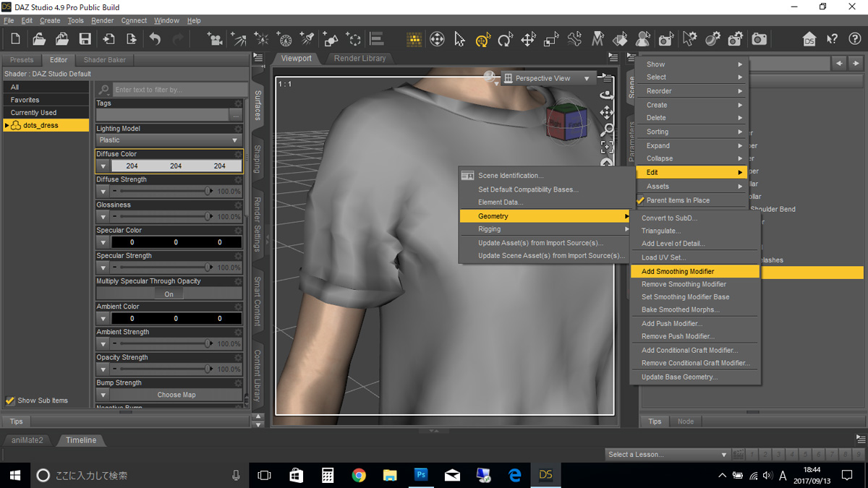868x488 pixels.
Task: Open the Diffuse Color map dropdown arrow
Action: pos(103,166)
